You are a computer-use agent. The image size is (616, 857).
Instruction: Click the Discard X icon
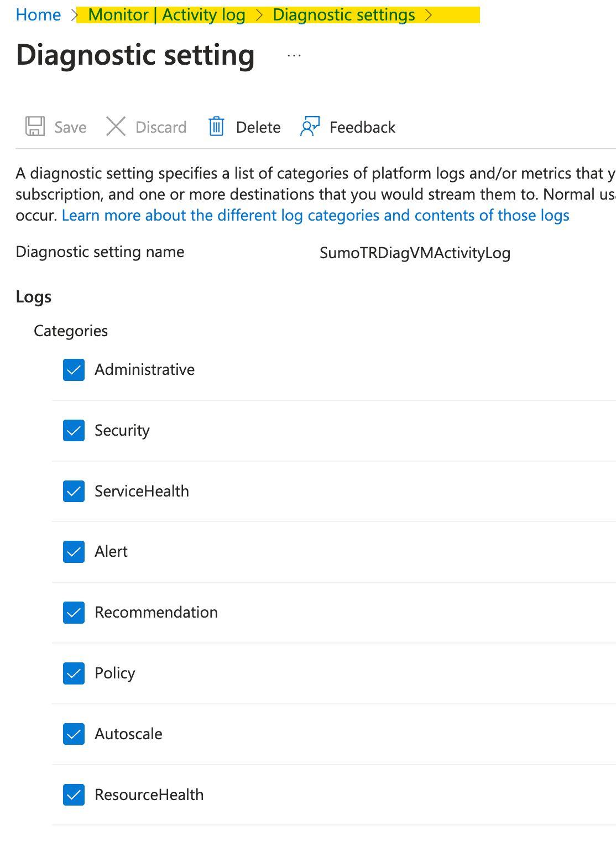click(x=116, y=127)
